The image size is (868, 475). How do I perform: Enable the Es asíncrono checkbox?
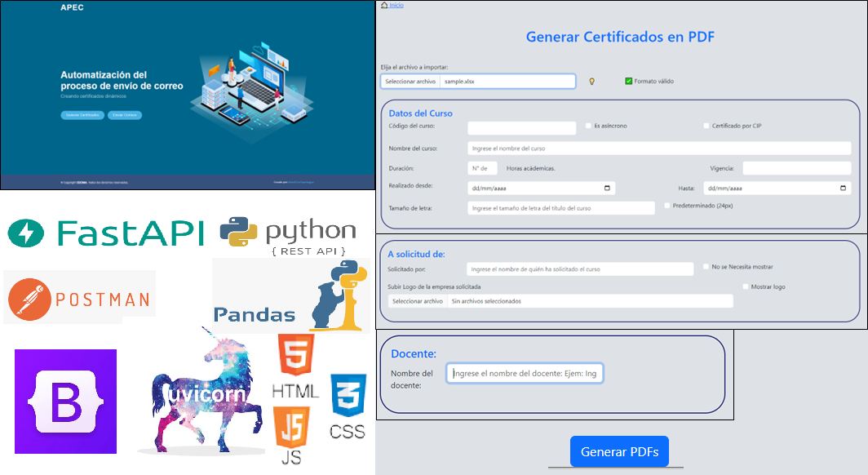587,125
